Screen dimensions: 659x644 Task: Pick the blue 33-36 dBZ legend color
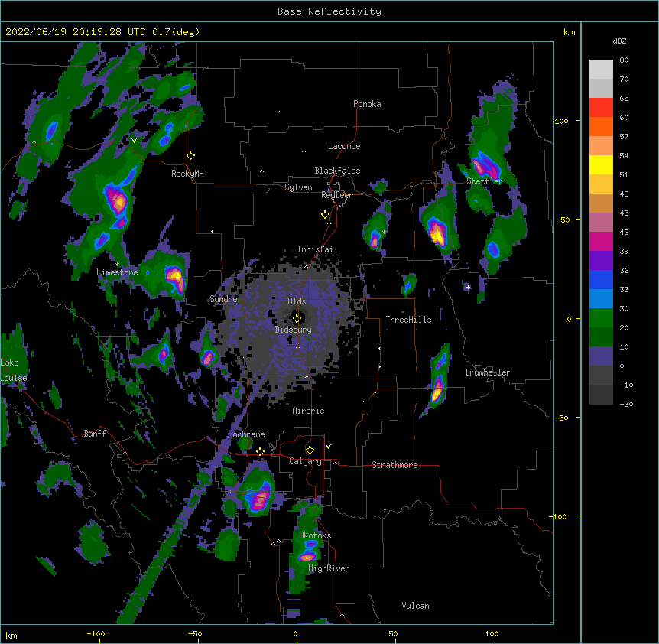[601, 279]
